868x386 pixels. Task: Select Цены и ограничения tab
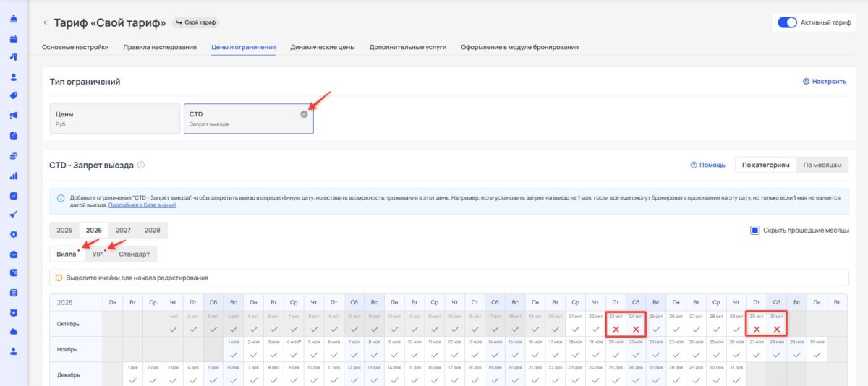(243, 47)
